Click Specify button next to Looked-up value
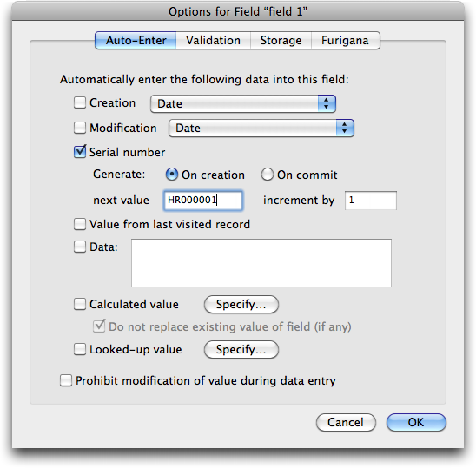The height and width of the screenshot is (468, 476). (x=241, y=350)
